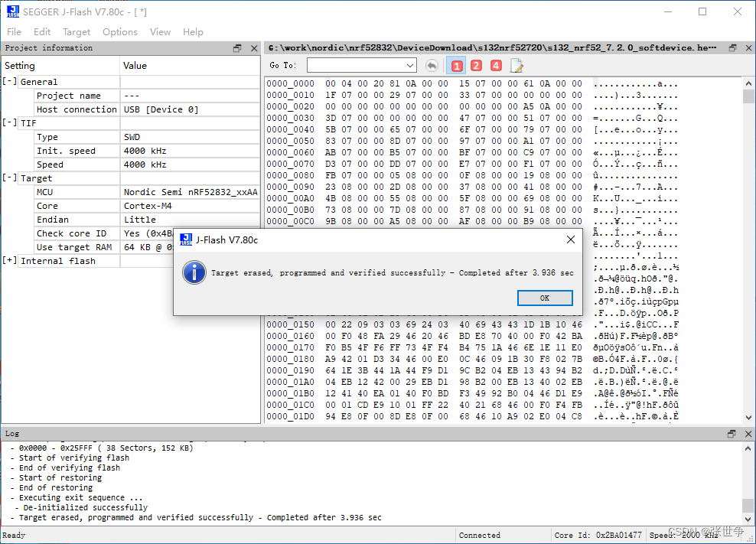Undock the Log panel

[732, 434]
